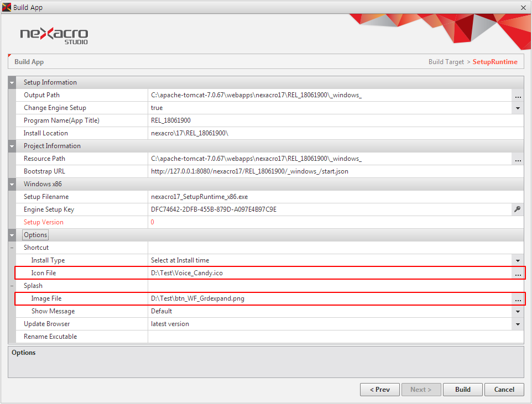
Task: Open the Install Type dropdown
Action: (518, 261)
